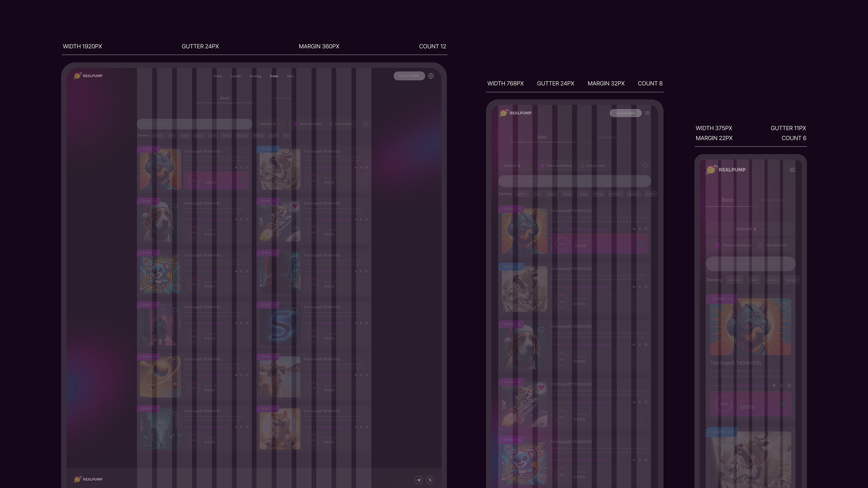Click Connect Wallet button in tablet mockup
The image size is (868, 488).
point(625,113)
